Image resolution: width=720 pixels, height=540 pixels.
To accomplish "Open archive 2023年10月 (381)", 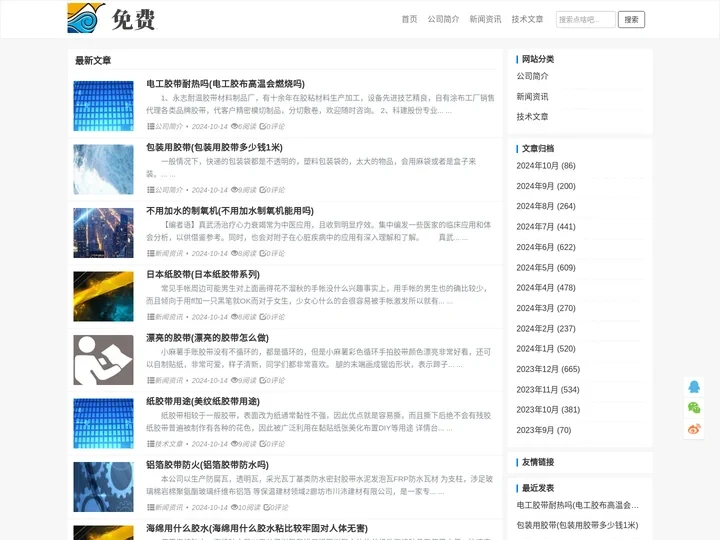I will (x=548, y=410).
